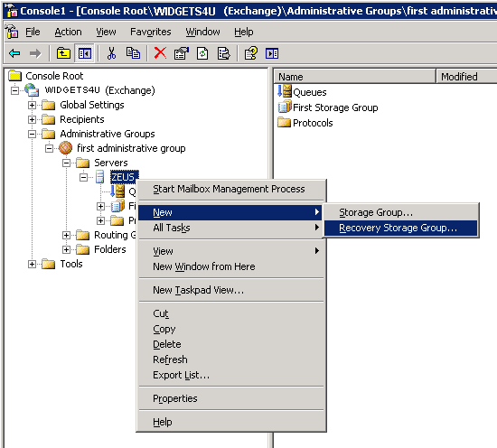The height and width of the screenshot is (448, 497).
Task: Expand the Folders node
Action: 66,249
